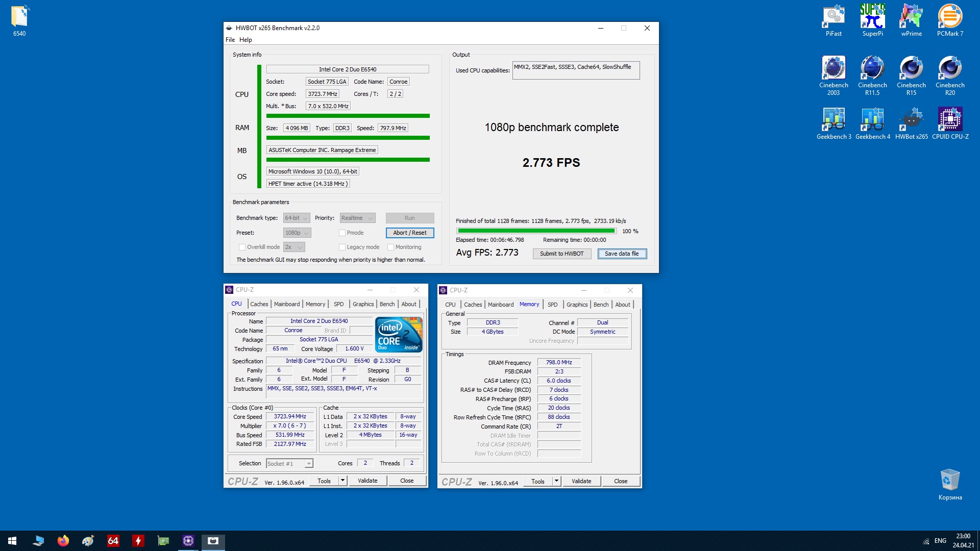Switch to CPU-Z taskbar icon
Viewport: 980px width, 551px height.
[x=188, y=541]
